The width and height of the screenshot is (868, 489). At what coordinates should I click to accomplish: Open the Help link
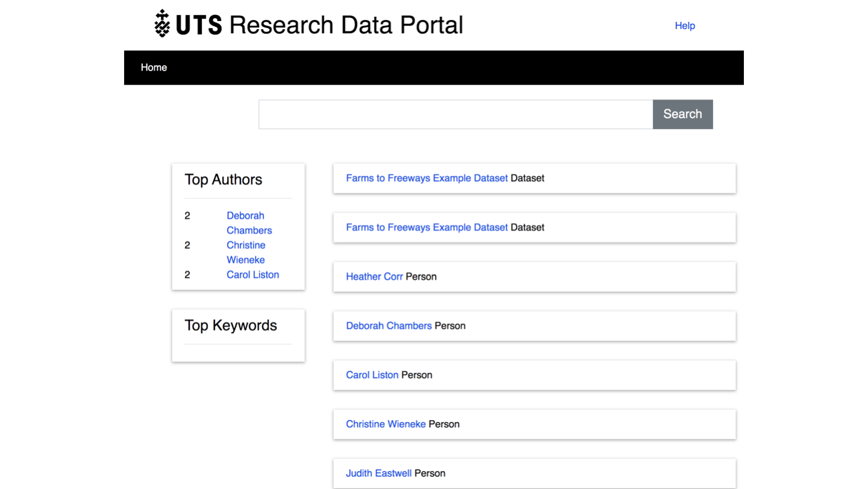685,25
